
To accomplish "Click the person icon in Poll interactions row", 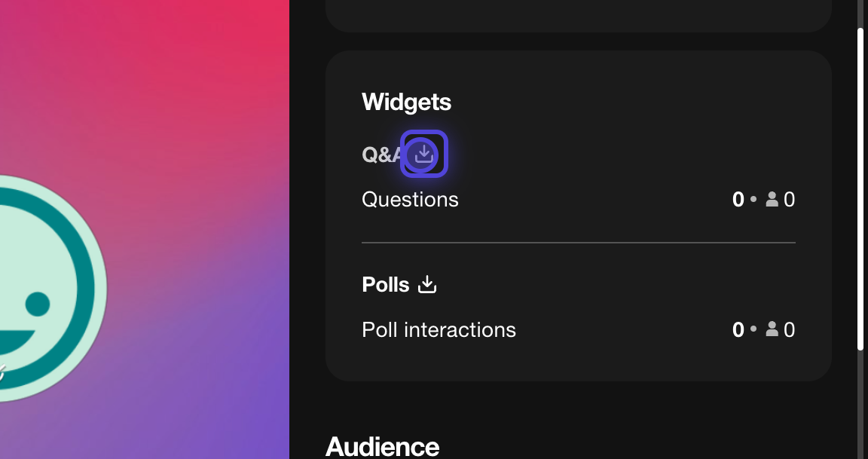I will coord(772,329).
